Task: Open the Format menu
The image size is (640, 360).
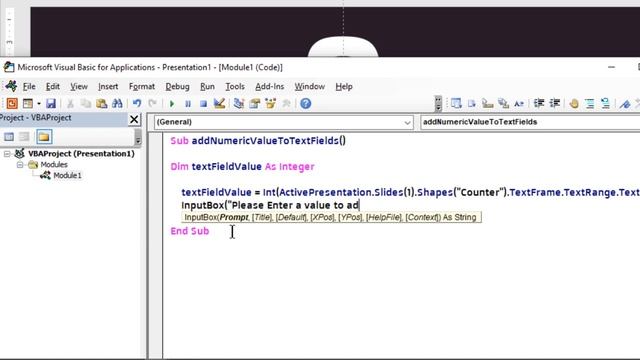Action: [x=142, y=87]
